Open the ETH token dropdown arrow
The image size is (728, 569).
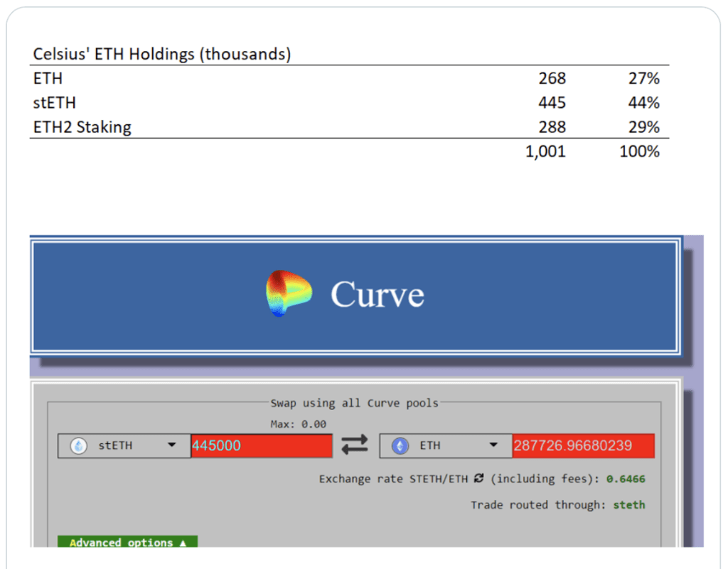(493, 445)
